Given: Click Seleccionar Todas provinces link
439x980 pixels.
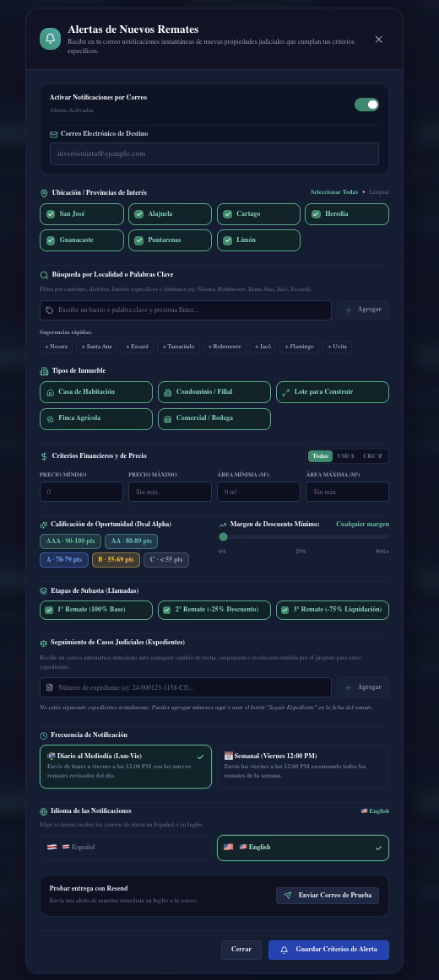Looking at the screenshot, I should pos(334,192).
